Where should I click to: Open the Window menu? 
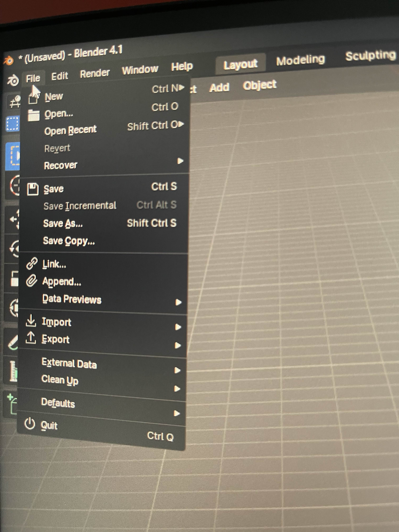140,70
